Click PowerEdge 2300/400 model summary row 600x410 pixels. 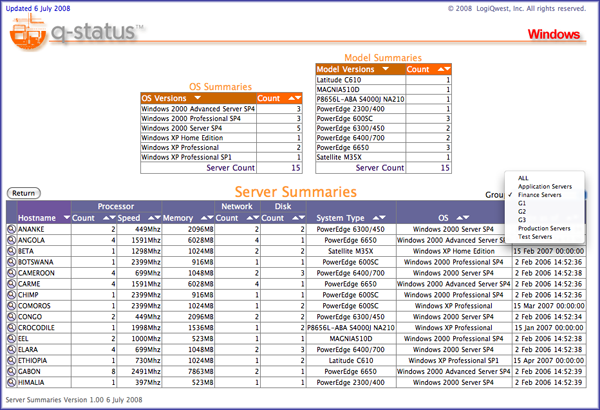click(383, 109)
